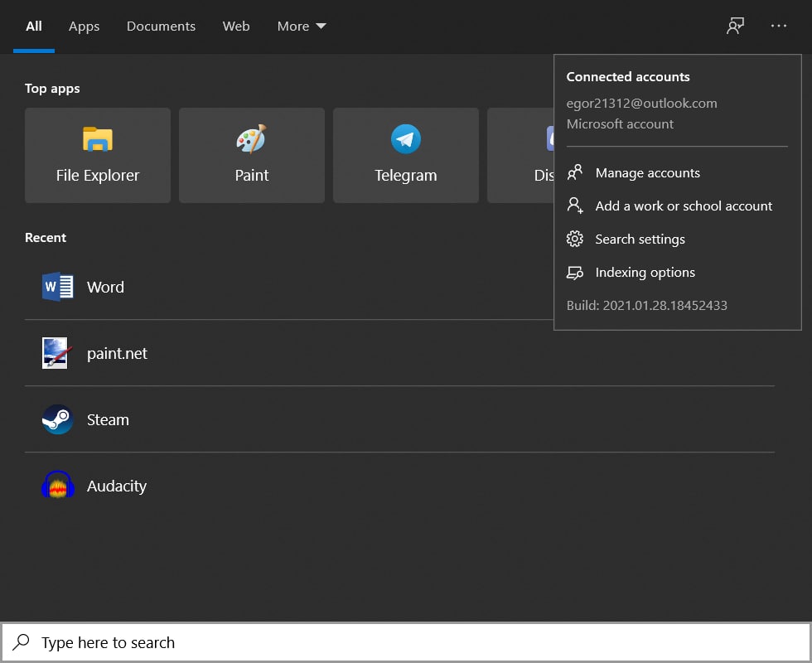Image resolution: width=812 pixels, height=663 pixels.
Task: Click the paint.net label in Recent
Action: (117, 353)
